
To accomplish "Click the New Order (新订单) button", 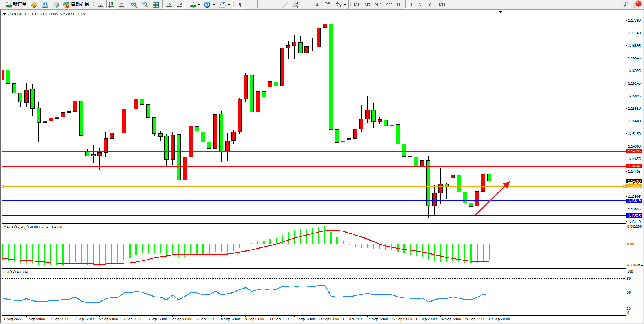I will (x=16, y=5).
